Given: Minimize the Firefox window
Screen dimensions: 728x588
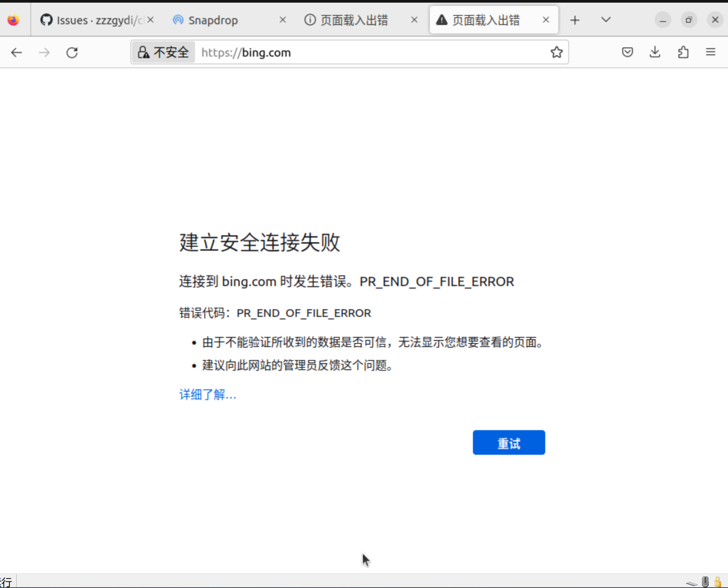Looking at the screenshot, I should coord(663,20).
